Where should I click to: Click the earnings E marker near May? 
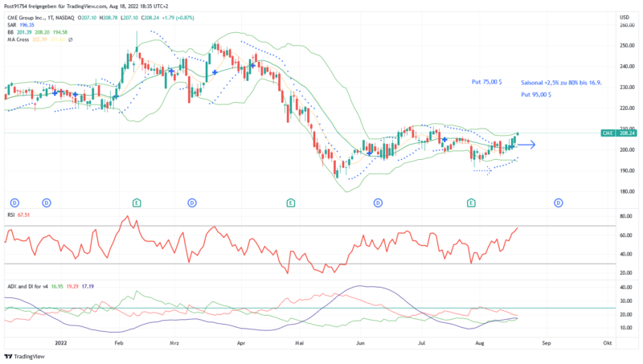click(289, 202)
